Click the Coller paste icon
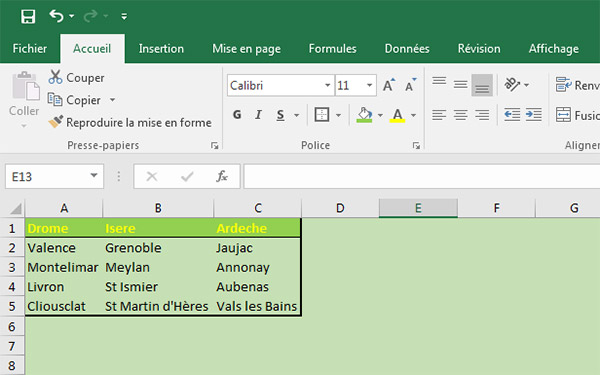 (25, 86)
